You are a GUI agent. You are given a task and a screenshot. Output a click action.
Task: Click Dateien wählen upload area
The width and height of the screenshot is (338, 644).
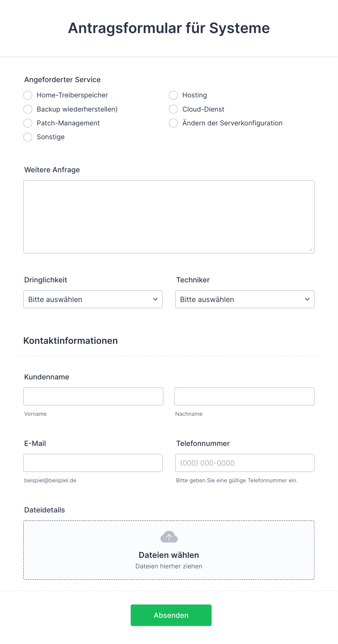[169, 550]
